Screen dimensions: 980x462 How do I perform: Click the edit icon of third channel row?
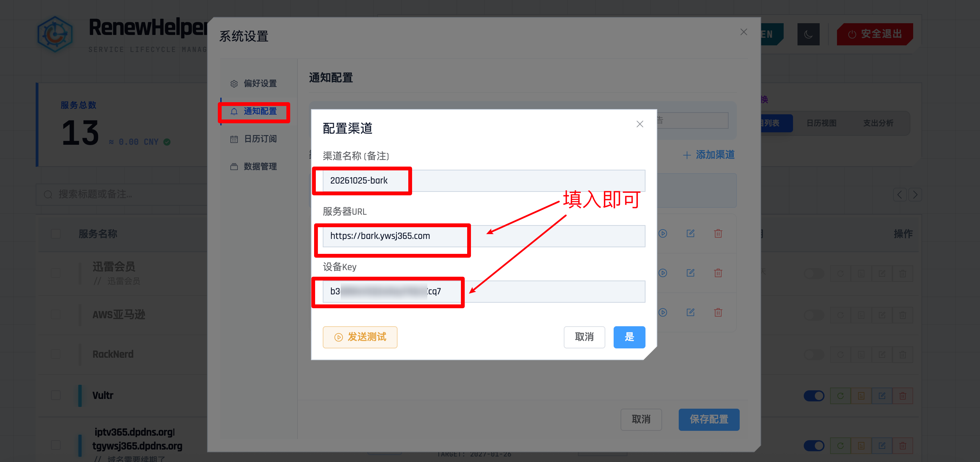691,312
